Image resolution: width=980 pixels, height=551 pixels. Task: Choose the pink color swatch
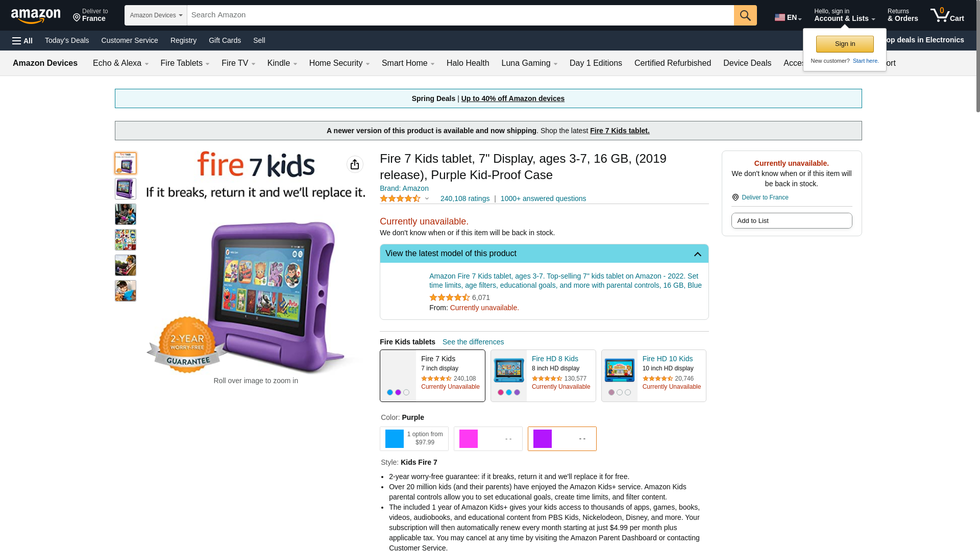pos(488,439)
